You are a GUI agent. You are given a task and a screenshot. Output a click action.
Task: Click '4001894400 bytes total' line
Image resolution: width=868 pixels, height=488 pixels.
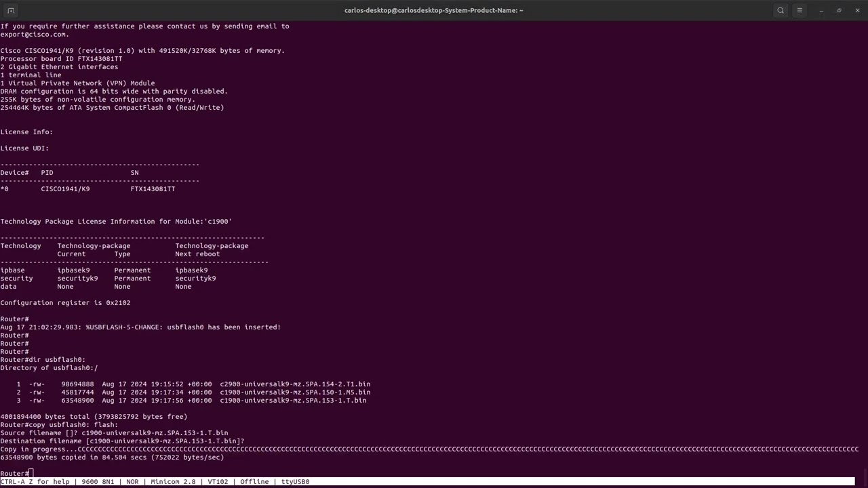[94, 417]
